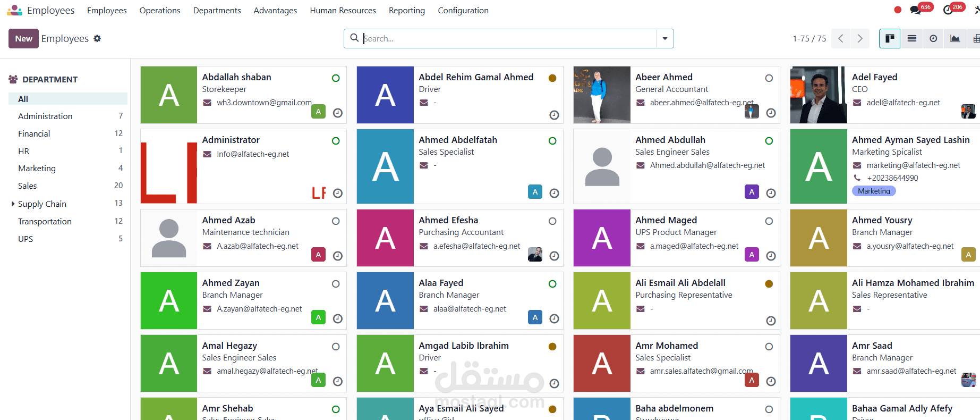Filter by Administration department

click(x=68, y=116)
